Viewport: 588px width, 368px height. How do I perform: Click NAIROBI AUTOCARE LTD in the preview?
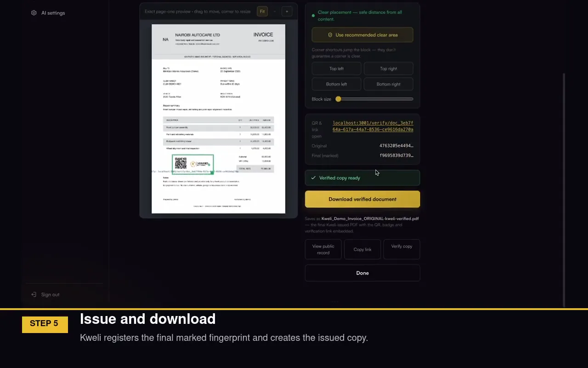[198, 35]
